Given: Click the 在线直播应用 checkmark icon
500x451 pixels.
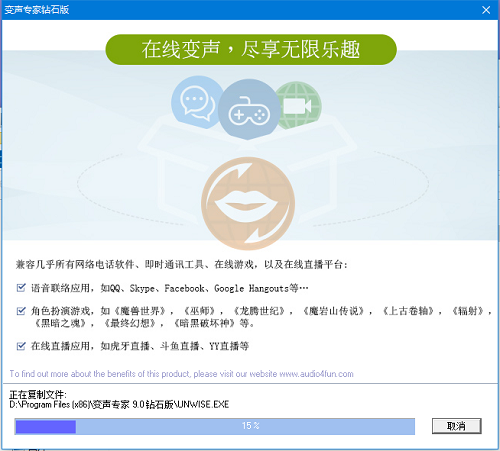Looking at the screenshot, I should coord(21,346).
